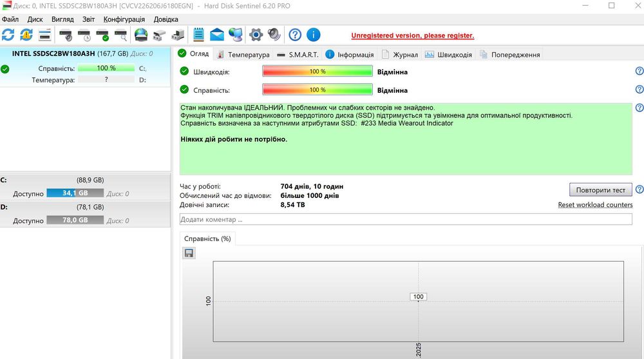The width and height of the screenshot is (644, 359).
Task: Click the Температура ? value bar
Action: (106, 80)
